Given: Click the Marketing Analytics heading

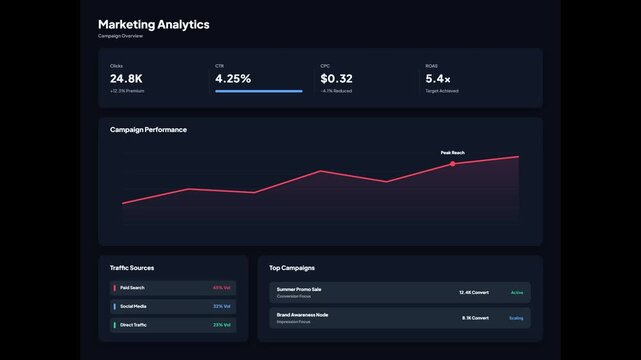Looking at the screenshot, I should click(154, 25).
